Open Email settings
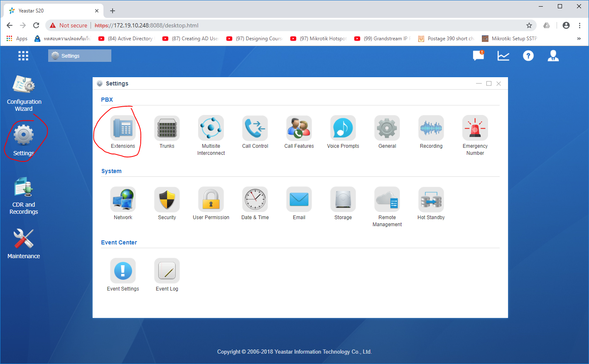The image size is (589, 364). click(x=299, y=203)
